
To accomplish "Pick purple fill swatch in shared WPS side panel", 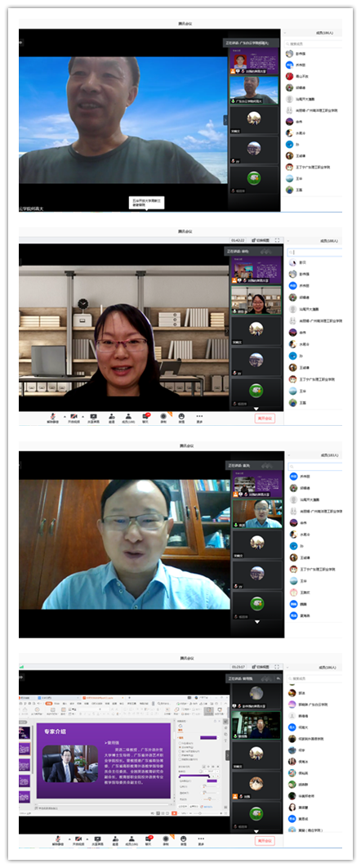I will 208,737.
